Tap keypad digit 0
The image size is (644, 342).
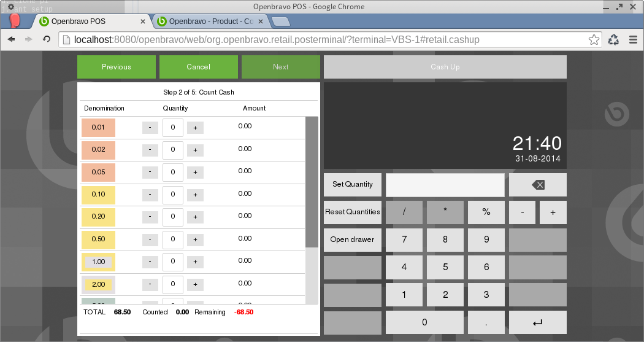pos(424,323)
